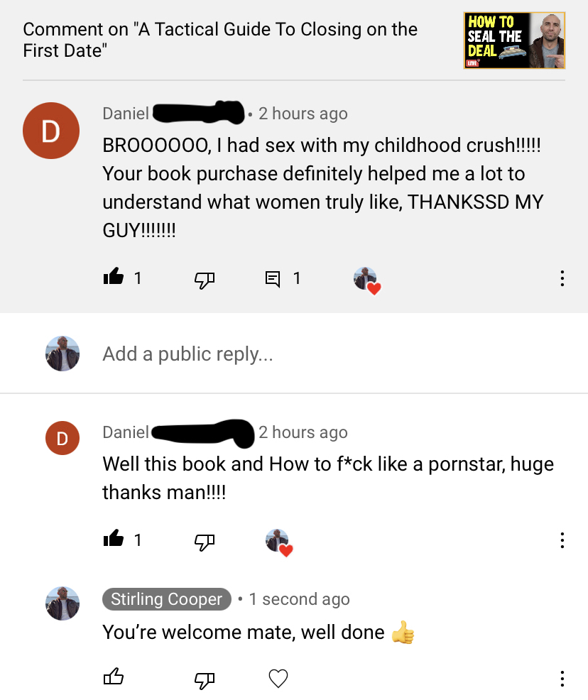Open three-dot menu of top comment
The width and height of the screenshot is (588, 700).
coord(562,278)
